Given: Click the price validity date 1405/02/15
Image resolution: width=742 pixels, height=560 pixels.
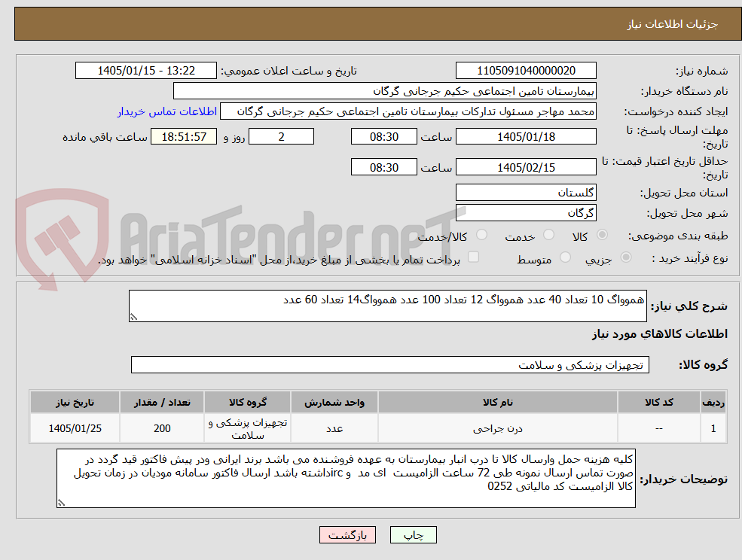Looking at the screenshot, I should tap(526, 167).
